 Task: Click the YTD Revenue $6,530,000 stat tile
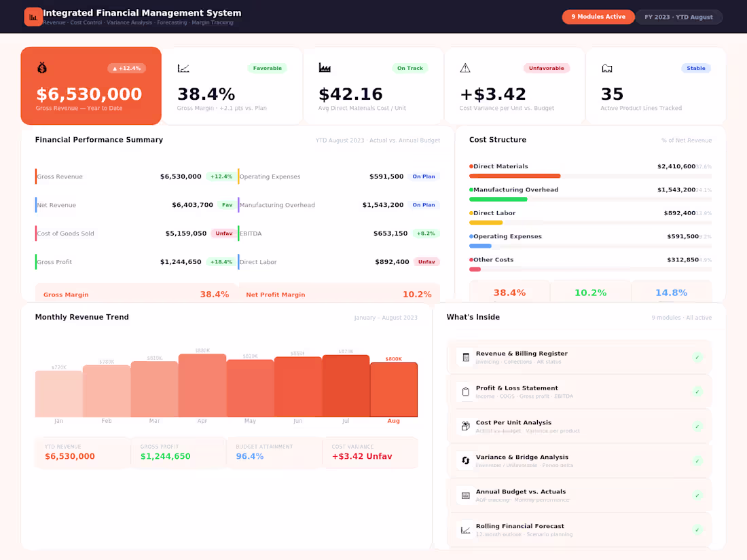pyautogui.click(x=82, y=452)
